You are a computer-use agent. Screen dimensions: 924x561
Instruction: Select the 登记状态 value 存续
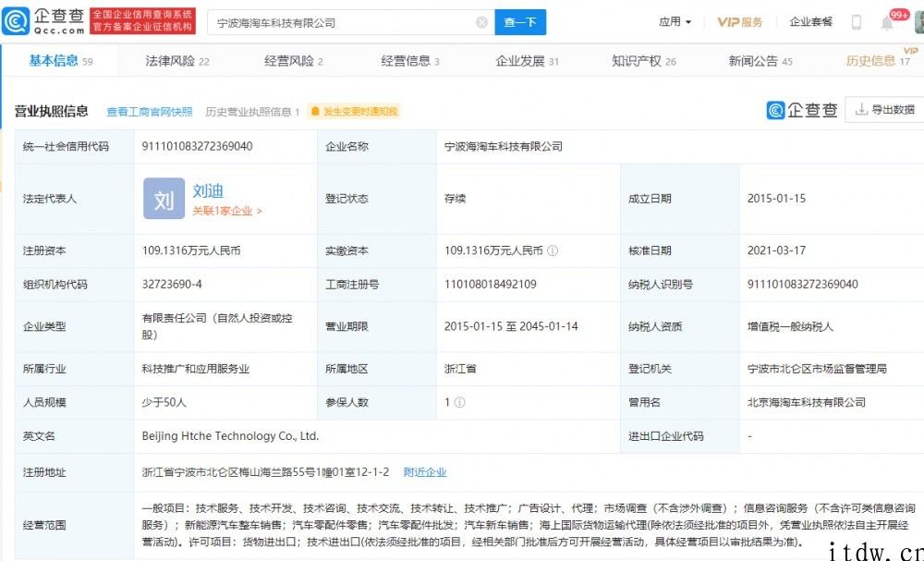(455, 199)
